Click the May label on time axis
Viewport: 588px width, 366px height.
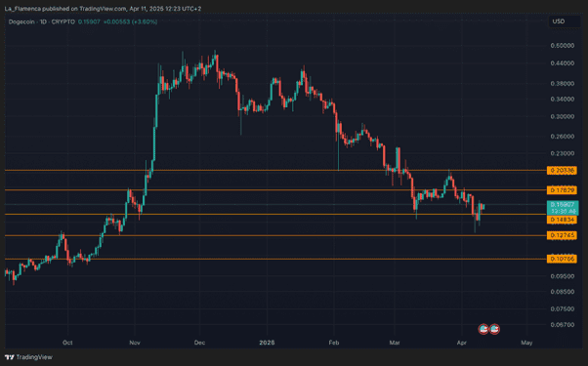click(526, 343)
